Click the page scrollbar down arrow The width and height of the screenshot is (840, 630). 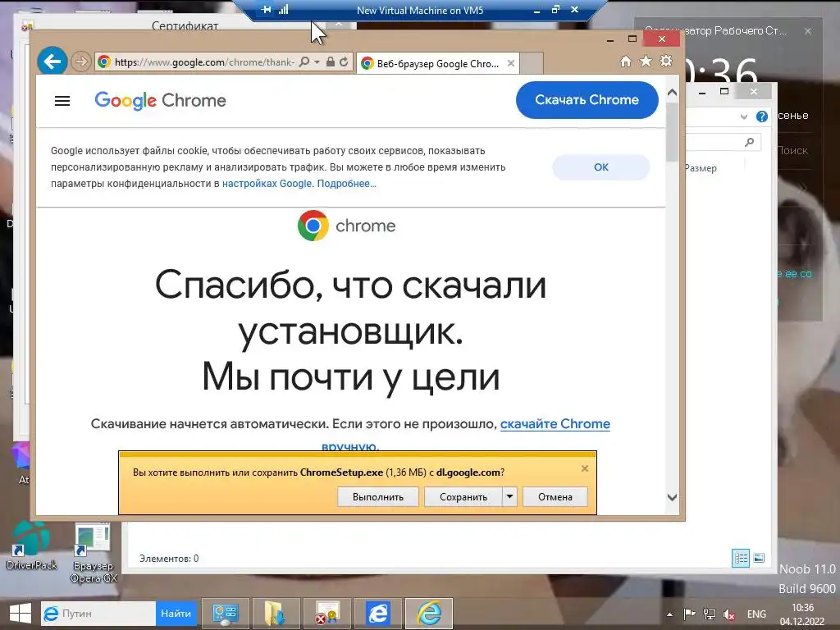(x=673, y=497)
